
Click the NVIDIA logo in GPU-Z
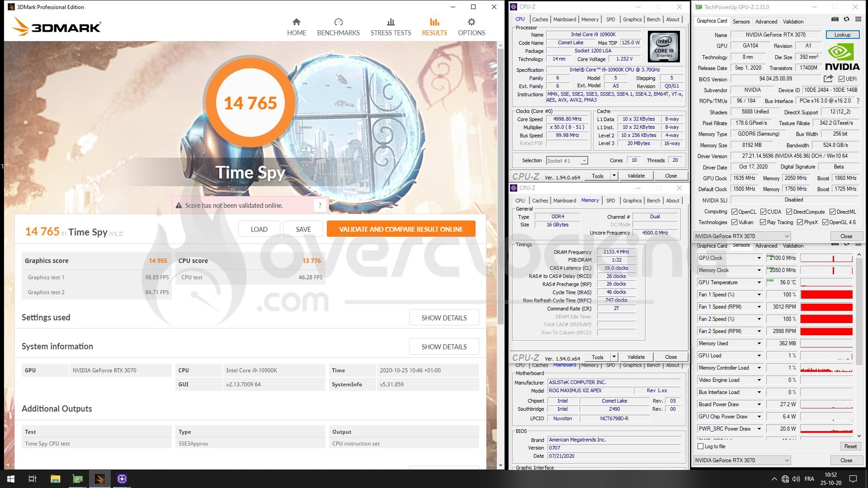pos(842,57)
